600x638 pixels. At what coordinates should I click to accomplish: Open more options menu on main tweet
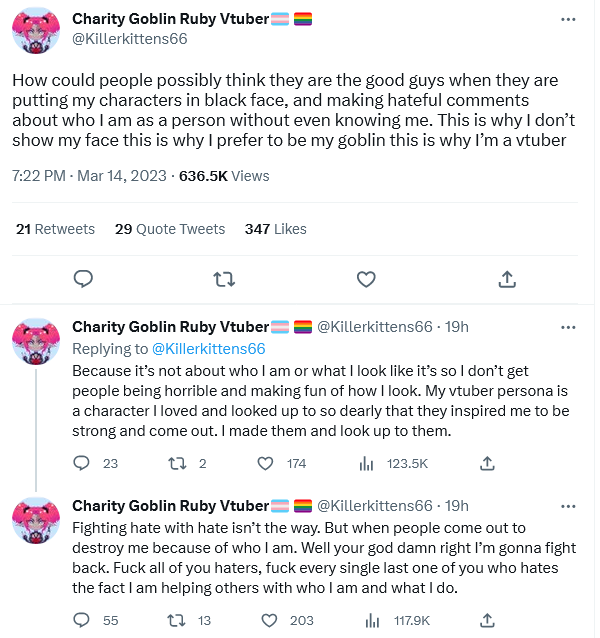point(568,19)
